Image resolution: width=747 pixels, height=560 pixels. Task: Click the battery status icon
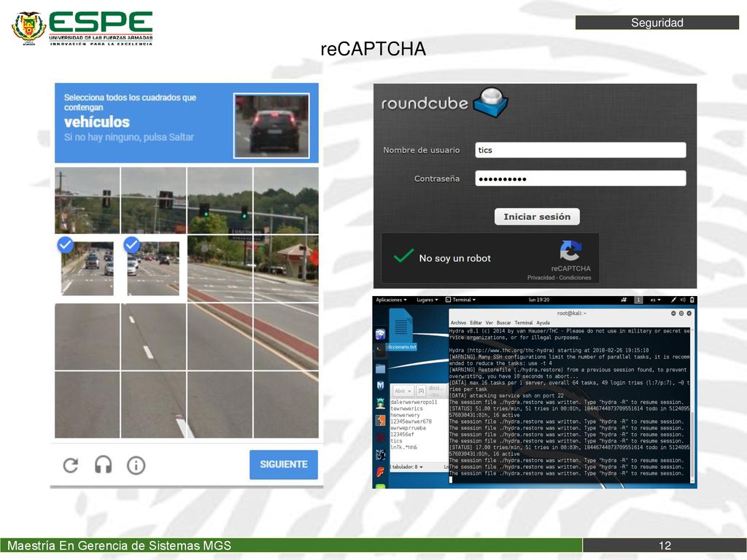(x=692, y=300)
